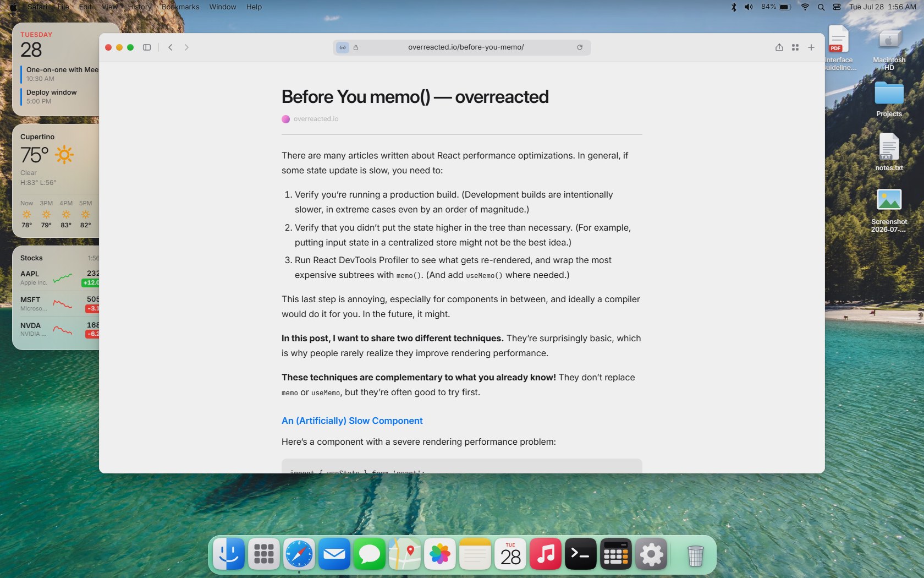The height and width of the screenshot is (578, 924).
Task: Click the battery indicator in menu bar
Action: [776, 7]
